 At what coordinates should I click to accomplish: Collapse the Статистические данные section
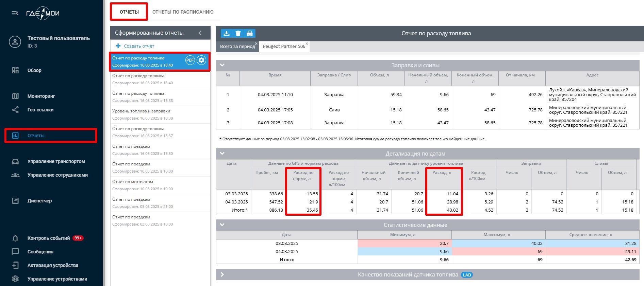pos(222,225)
